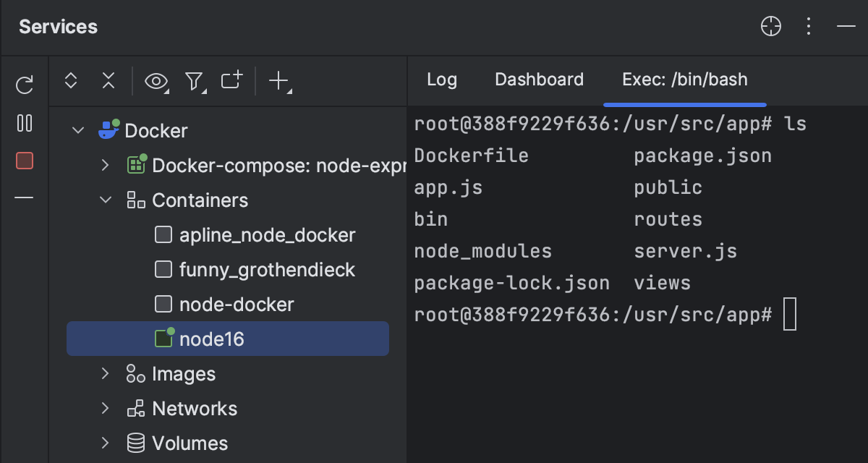Switch to the Dashboard tab
Screen dimensions: 868x463
click(539, 80)
